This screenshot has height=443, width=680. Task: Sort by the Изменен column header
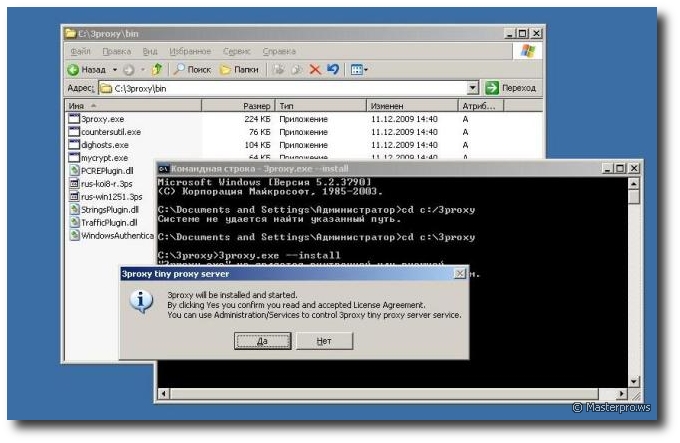412,105
